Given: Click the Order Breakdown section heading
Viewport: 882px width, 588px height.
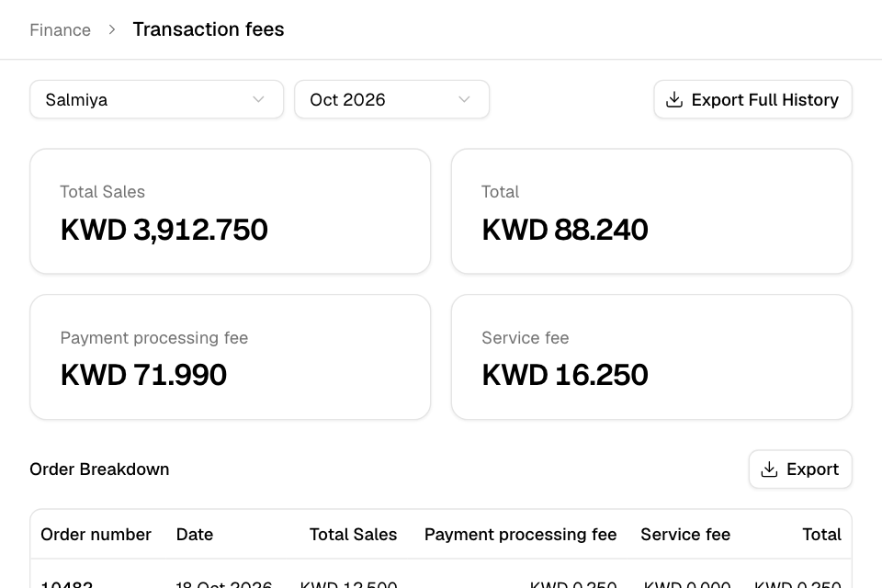Looking at the screenshot, I should 99,469.
